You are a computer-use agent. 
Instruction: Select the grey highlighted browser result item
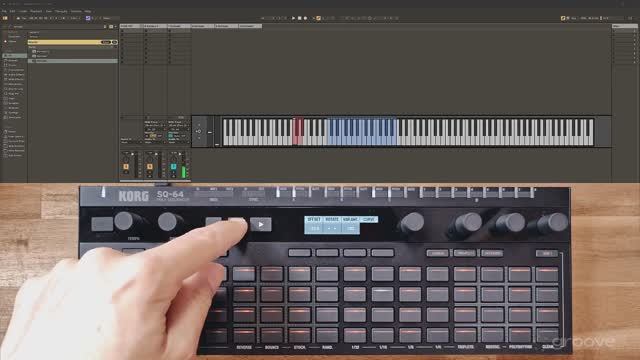click(73, 61)
